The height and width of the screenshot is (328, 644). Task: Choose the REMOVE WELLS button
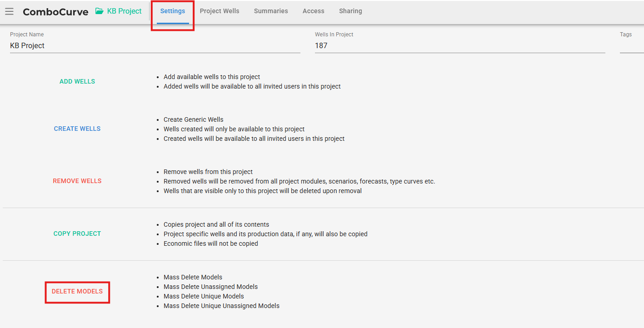(77, 181)
